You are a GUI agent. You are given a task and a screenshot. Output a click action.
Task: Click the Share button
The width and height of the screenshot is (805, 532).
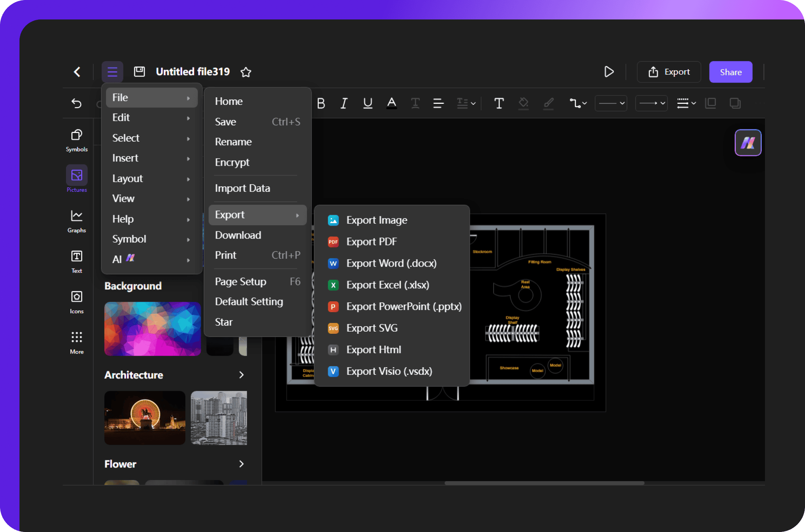pyautogui.click(x=730, y=72)
